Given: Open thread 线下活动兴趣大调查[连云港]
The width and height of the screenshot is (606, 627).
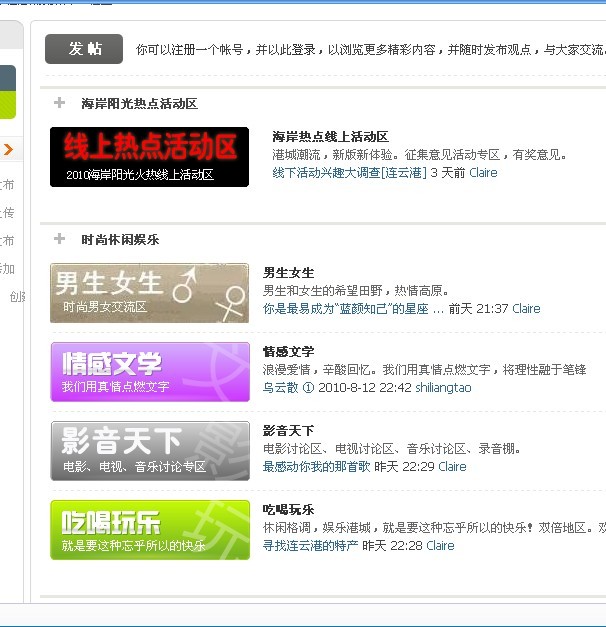Looking at the screenshot, I should [x=350, y=173].
